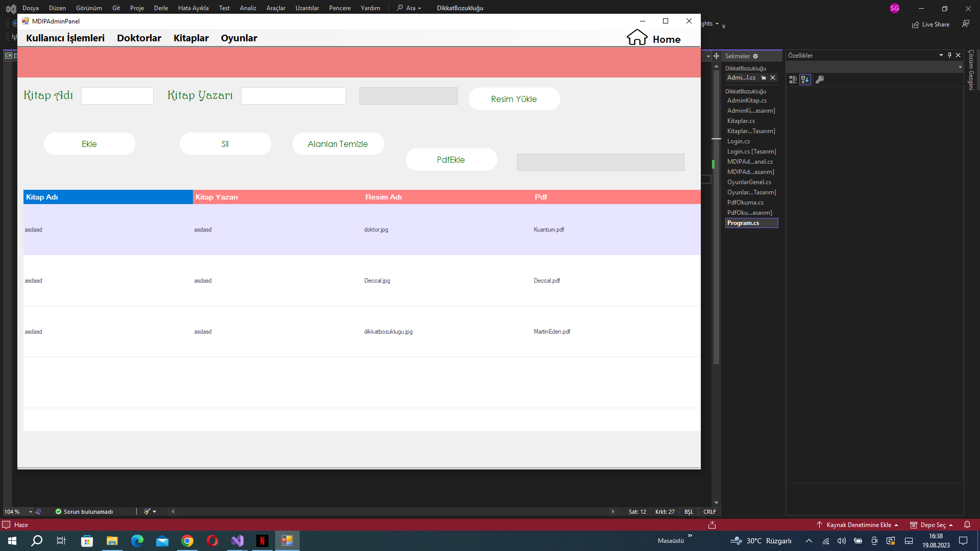Expand the Özellikler object selector combo box
980x551 pixels.
[960, 67]
